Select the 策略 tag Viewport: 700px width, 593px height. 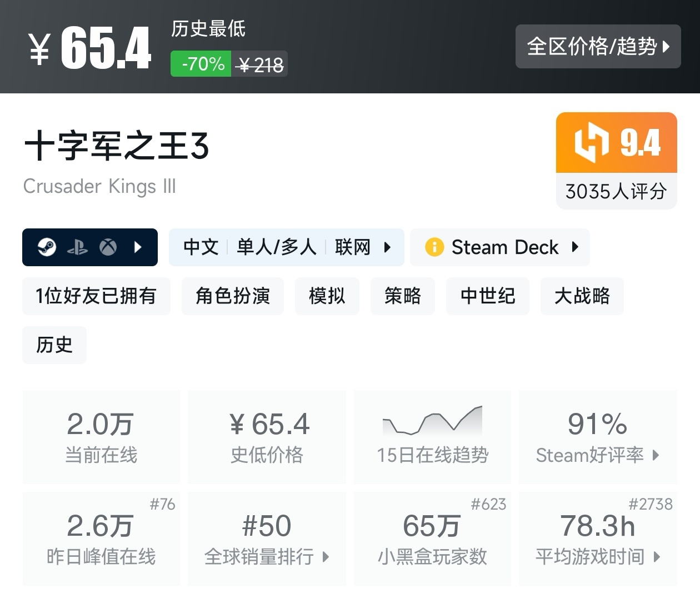pyautogui.click(x=403, y=296)
